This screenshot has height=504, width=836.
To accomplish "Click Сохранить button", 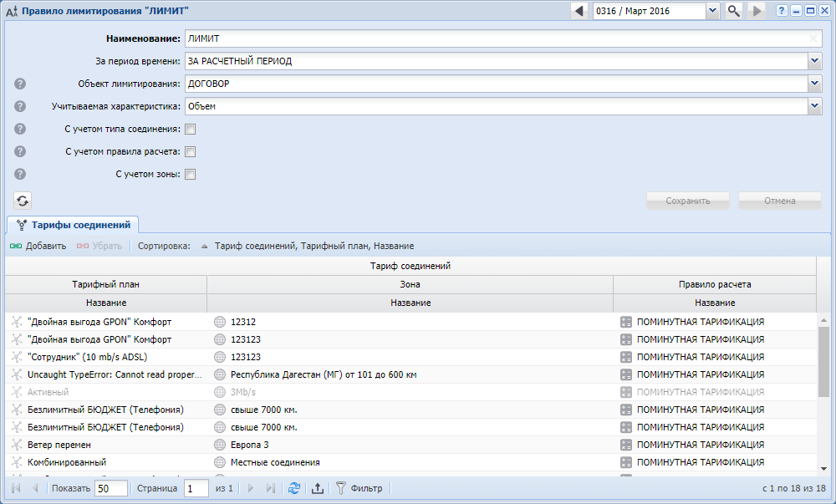I will tap(688, 201).
